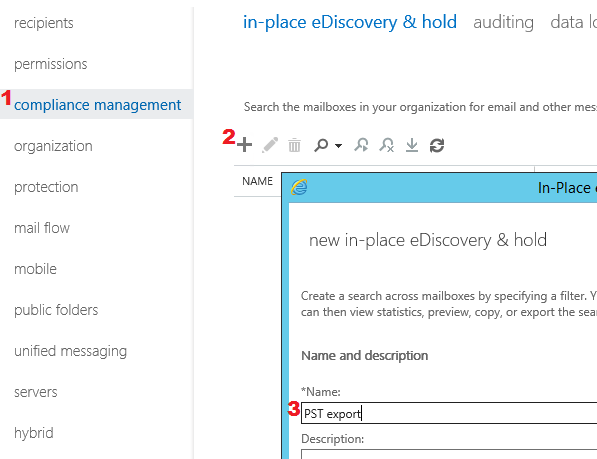Screen dimensions: 597x459
Task: Click the trash delete icon in toolbar
Action: [294, 145]
